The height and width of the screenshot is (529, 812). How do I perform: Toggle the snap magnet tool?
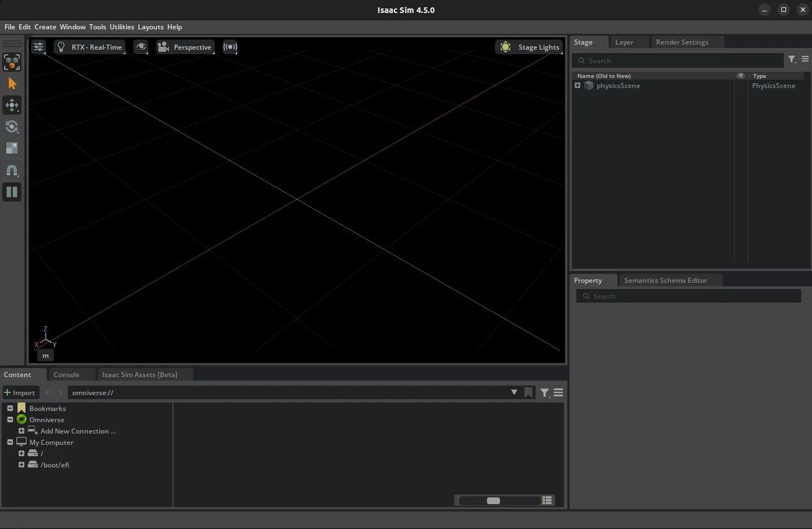[x=12, y=170]
